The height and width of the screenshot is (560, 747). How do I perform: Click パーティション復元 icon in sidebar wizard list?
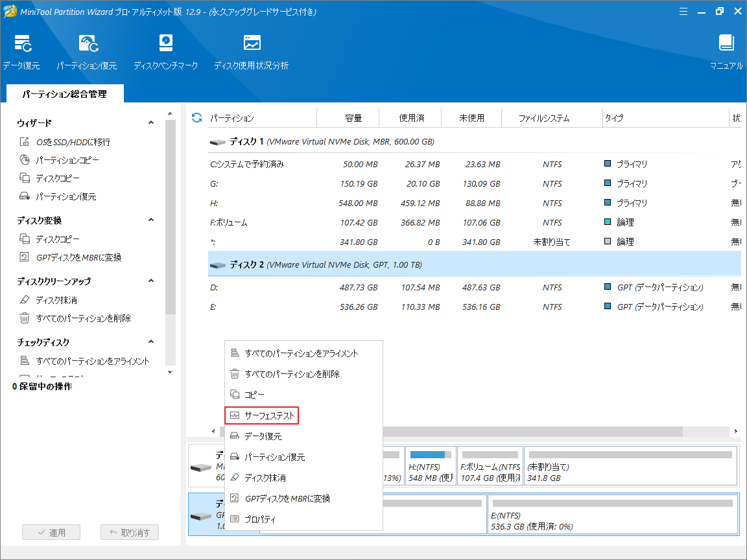click(24, 196)
